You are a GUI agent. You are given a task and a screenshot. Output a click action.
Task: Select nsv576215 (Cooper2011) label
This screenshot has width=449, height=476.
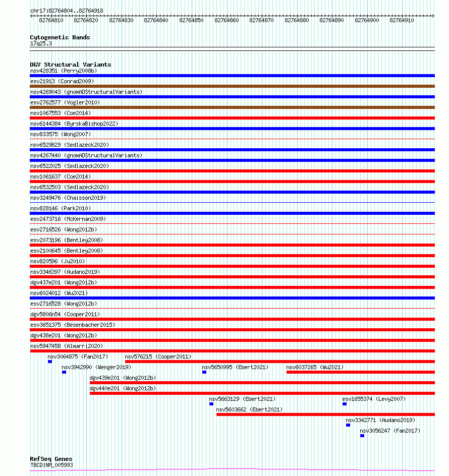158,356
